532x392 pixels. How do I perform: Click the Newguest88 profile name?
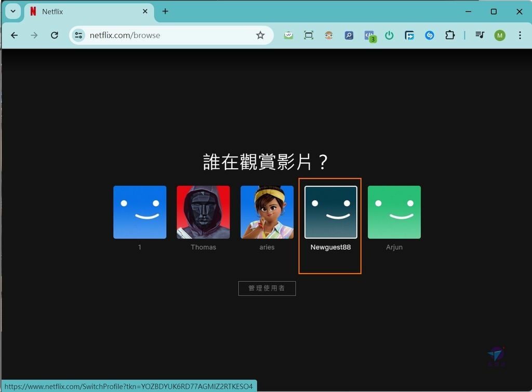click(x=331, y=247)
